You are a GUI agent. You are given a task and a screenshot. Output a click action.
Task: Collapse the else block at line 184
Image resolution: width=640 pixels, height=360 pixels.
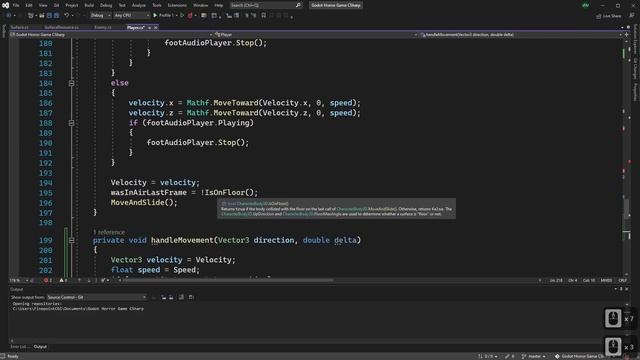[x=71, y=83]
